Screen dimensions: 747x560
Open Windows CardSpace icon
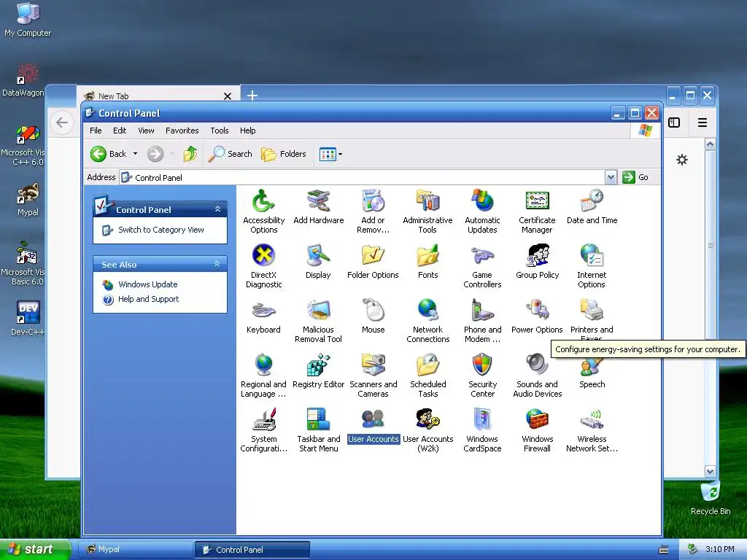point(482,430)
